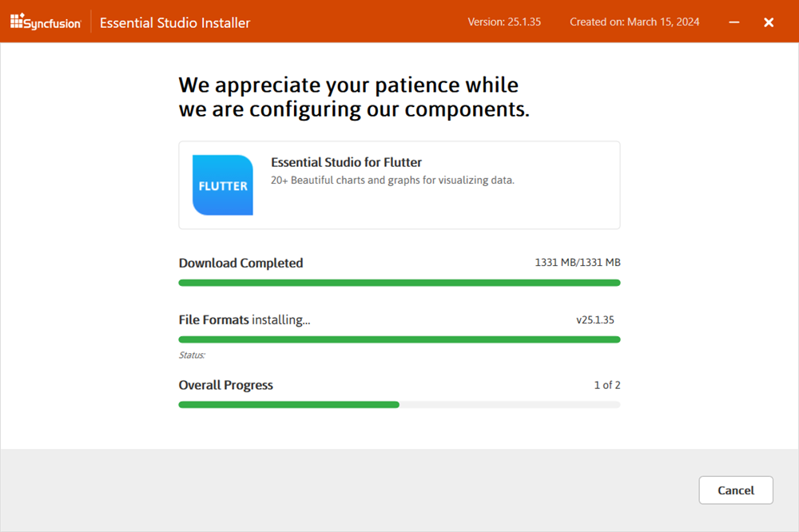Image resolution: width=799 pixels, height=532 pixels.
Task: Click the Download Completed label
Action: pos(240,262)
